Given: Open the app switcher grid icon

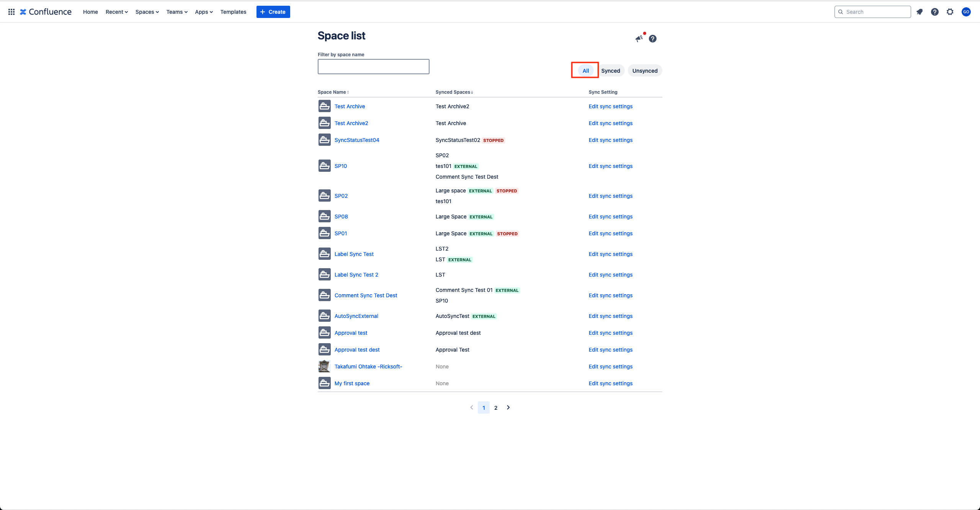Looking at the screenshot, I should tap(11, 12).
